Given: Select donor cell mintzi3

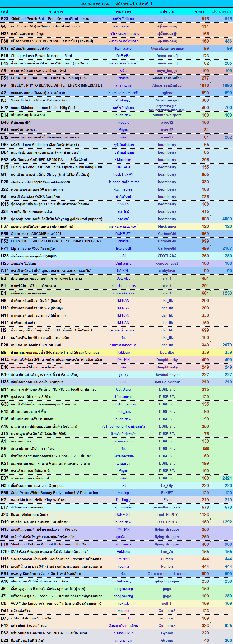Looking at the screenshot, I should pyautogui.click(x=123, y=618).
